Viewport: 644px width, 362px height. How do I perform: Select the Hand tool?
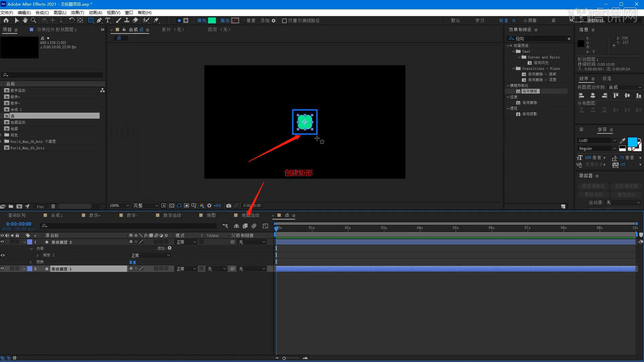click(25, 20)
